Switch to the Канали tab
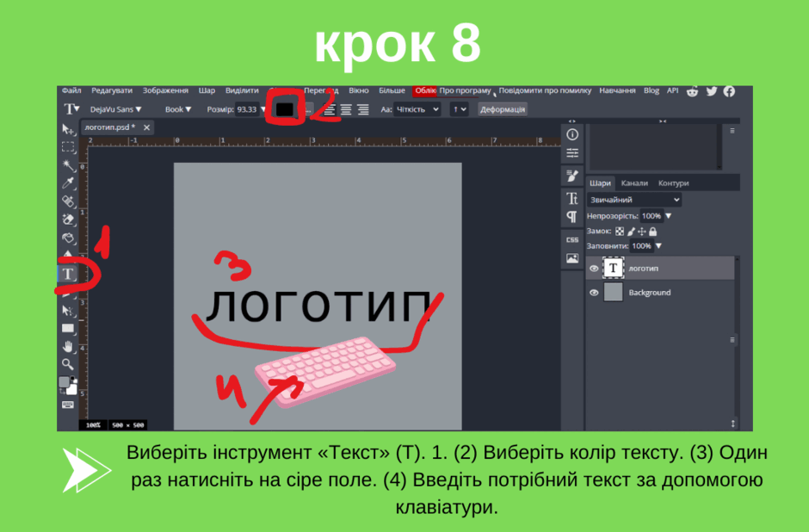The height and width of the screenshot is (532, 809). click(634, 183)
